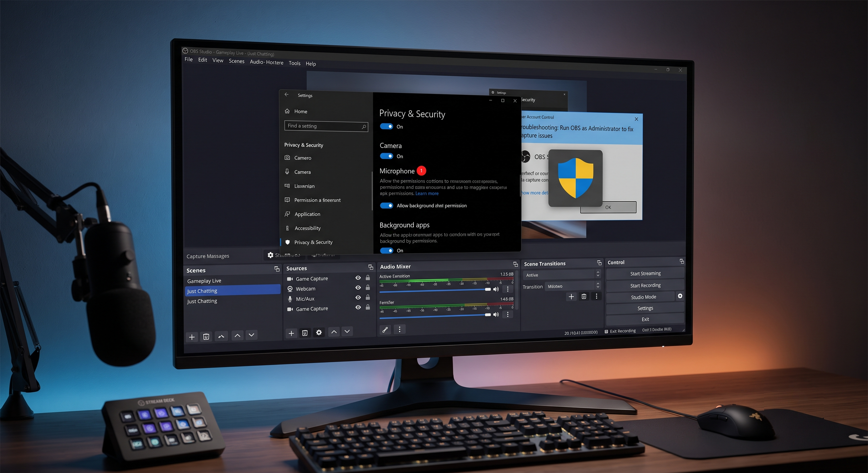Mute the Active Eensition audio channel
Viewport: 868px width, 473px height.
click(496, 289)
